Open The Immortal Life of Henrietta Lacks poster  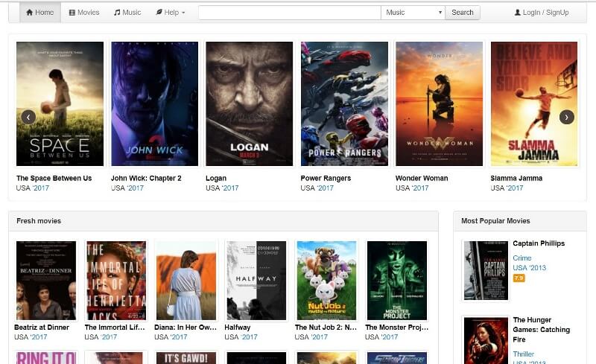pyautogui.click(x=116, y=281)
